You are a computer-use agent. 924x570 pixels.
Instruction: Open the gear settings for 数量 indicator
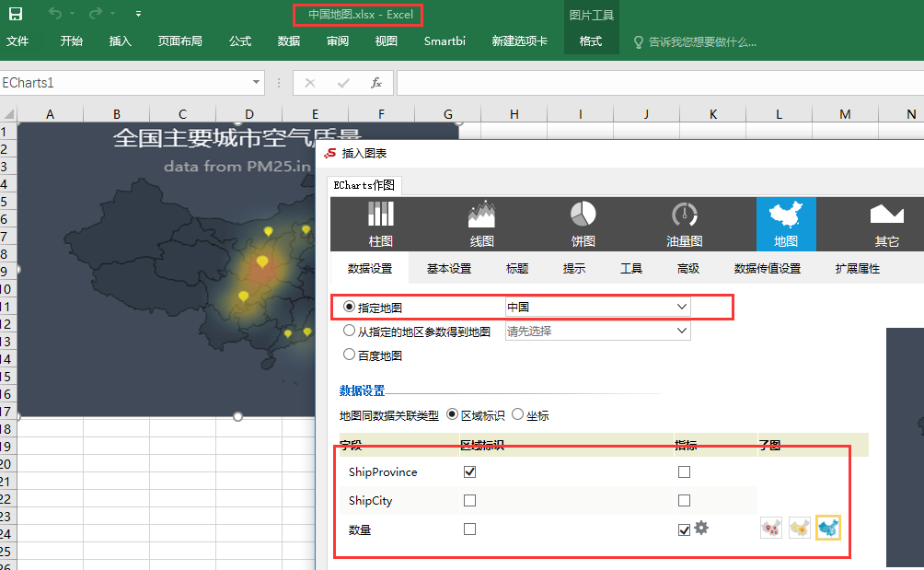tap(701, 528)
